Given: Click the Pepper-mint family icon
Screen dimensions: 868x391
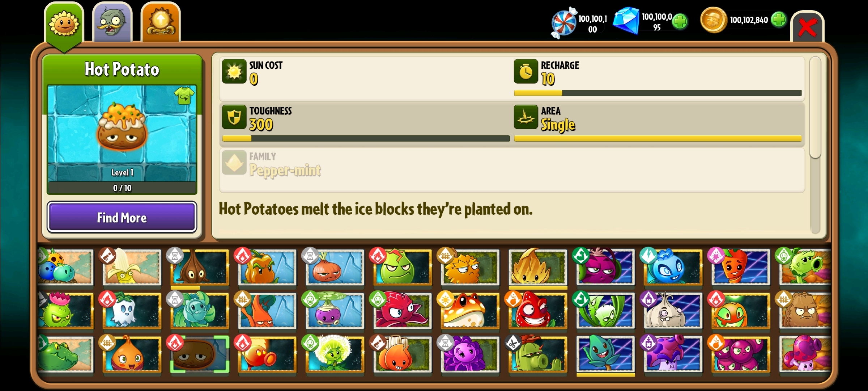Looking at the screenshot, I should tap(234, 163).
